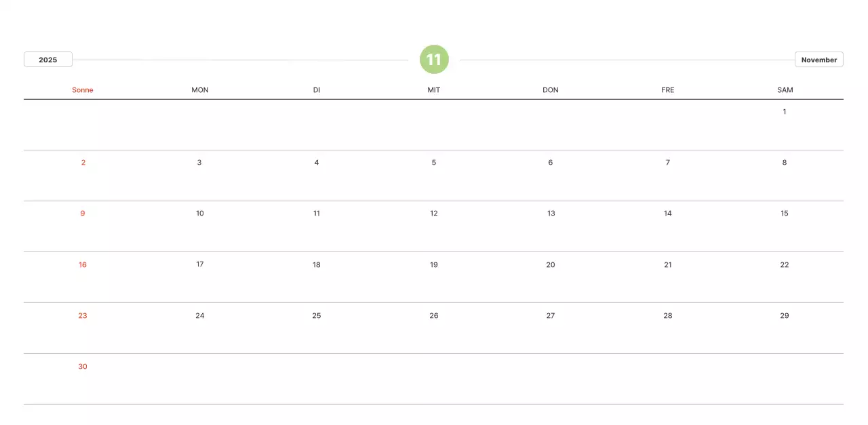Select date 13 under DON
Screen dimensions: 868x425
551,214
